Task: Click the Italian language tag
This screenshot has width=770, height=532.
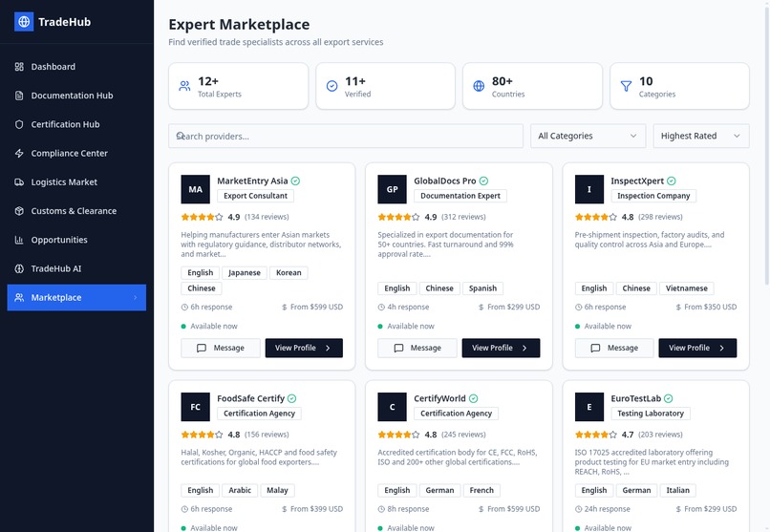Action: (677, 490)
